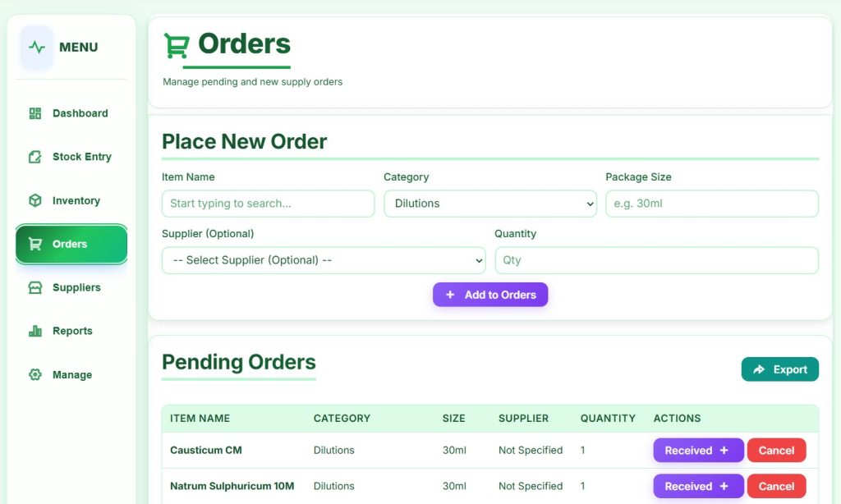Click the Stock Entry edit icon
841x504 pixels.
click(x=34, y=157)
